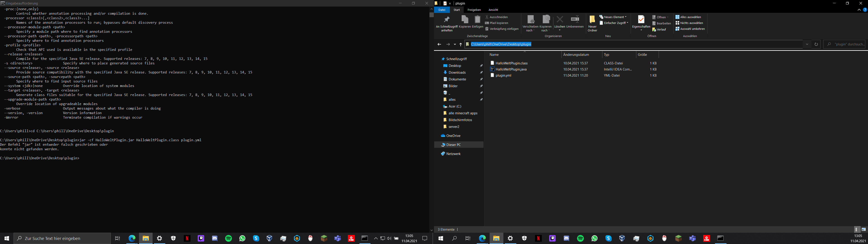Go up one folder level arrow
Viewport: 868px width, 244px height.
[461, 45]
